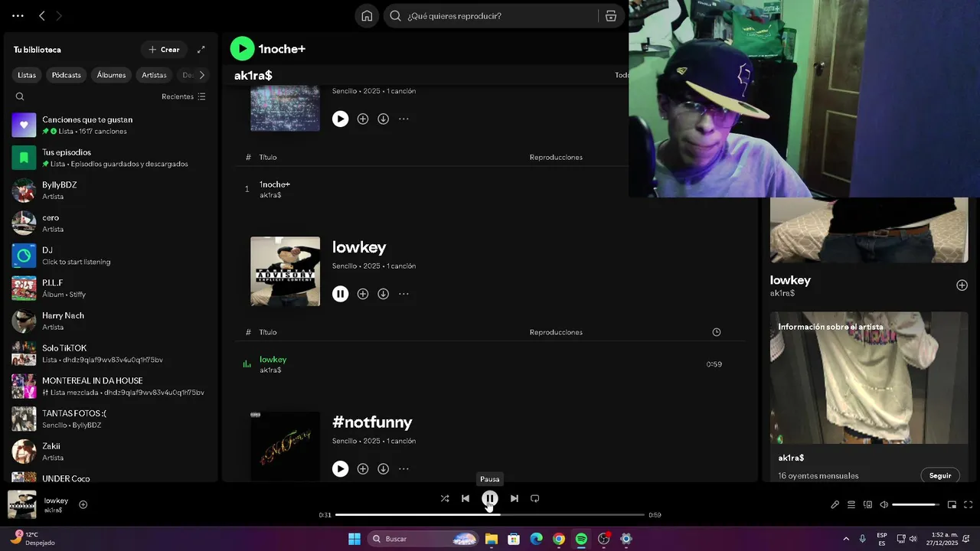Switch player to full screen
Screen dimensions: 980x551
pos(968,504)
